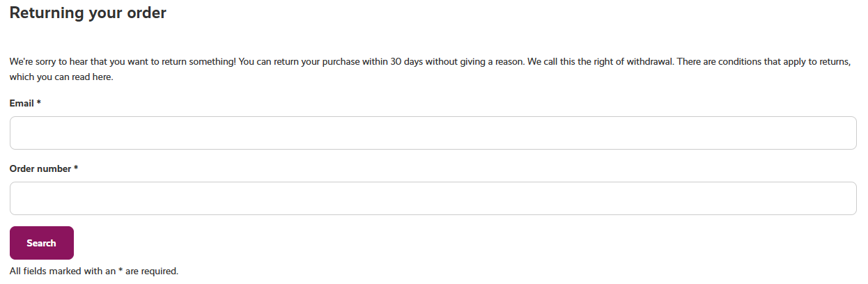Click the asterisk in the required-fields note
The width and height of the screenshot is (868, 284).
pos(121,269)
